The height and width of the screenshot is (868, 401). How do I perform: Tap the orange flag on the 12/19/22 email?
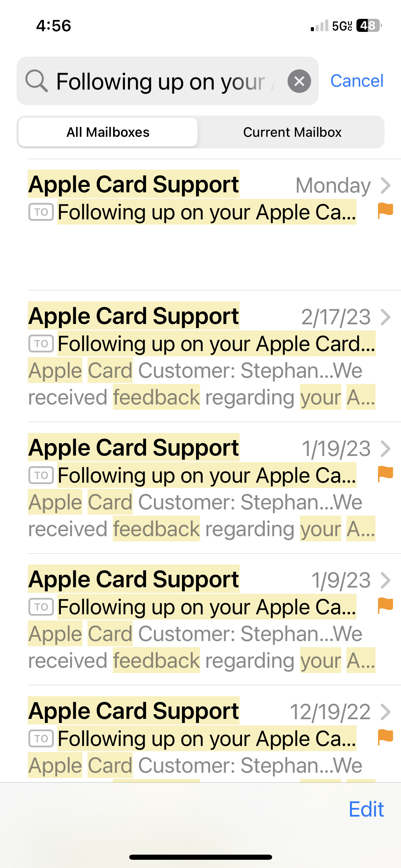[x=385, y=737]
